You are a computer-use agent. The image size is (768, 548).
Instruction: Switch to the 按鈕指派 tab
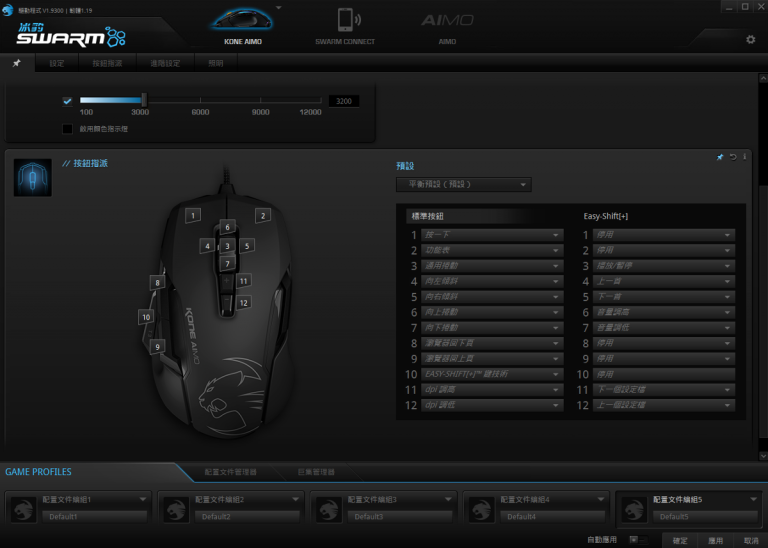(107, 63)
